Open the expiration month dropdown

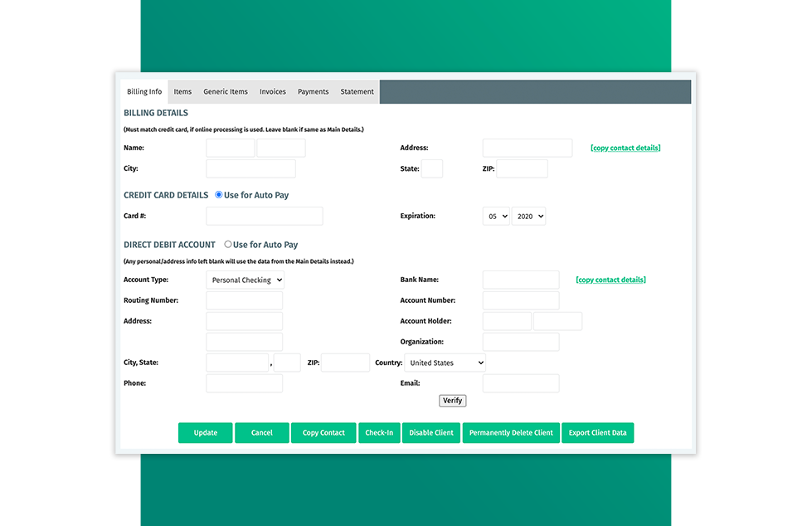[496, 217]
